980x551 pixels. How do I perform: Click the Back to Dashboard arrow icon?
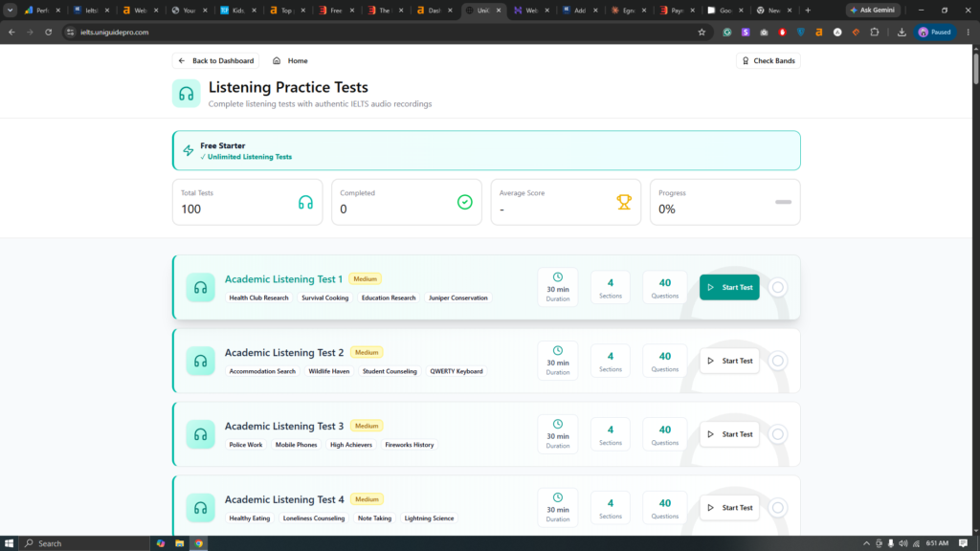pyautogui.click(x=181, y=60)
